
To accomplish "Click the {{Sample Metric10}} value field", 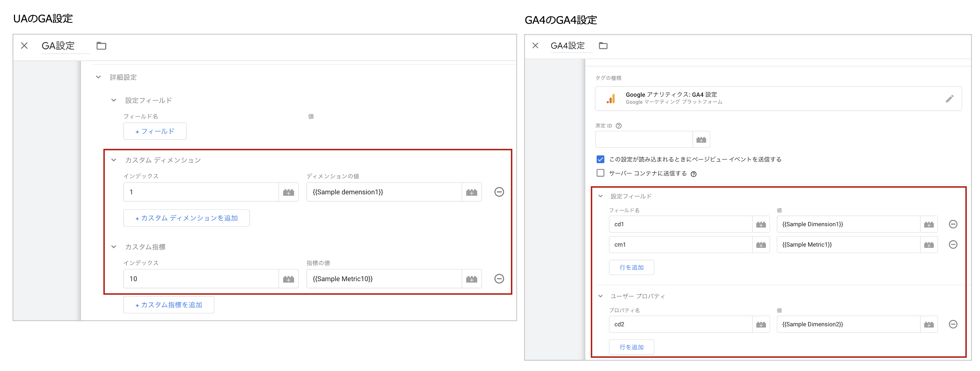I will pos(384,279).
